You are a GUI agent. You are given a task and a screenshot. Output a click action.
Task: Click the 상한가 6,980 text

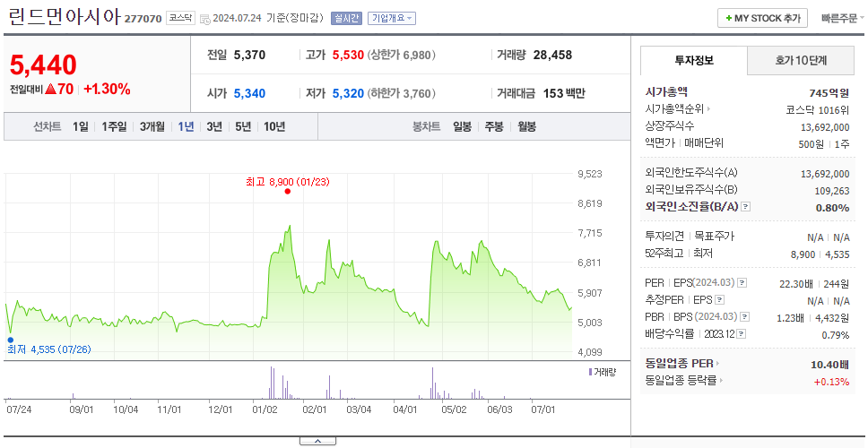pyautogui.click(x=402, y=56)
